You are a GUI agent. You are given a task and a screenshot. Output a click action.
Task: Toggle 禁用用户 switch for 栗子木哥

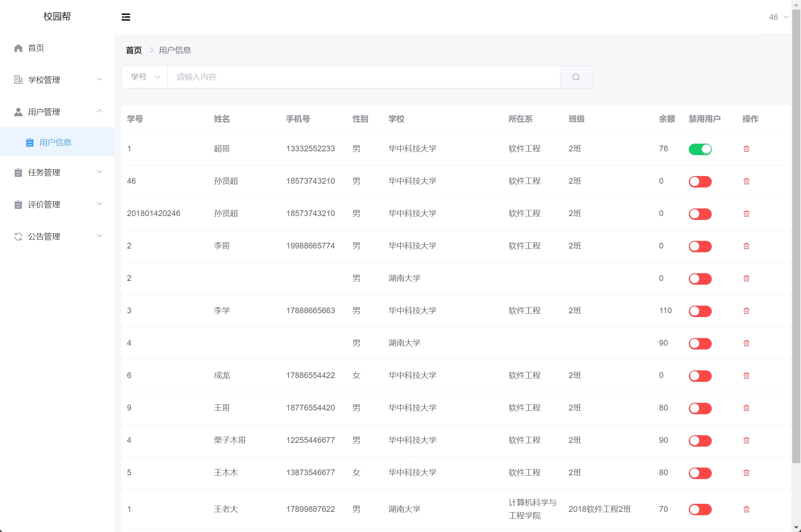(700, 441)
